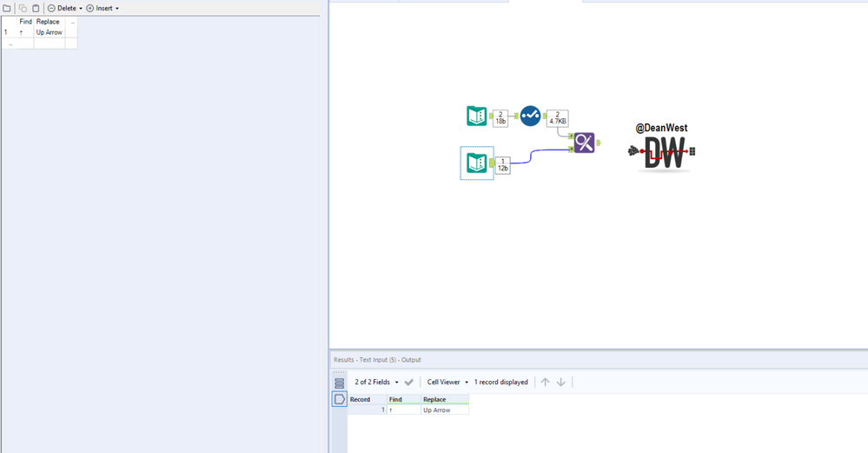Screen dimensions: 868x453
Task: Open the Cell Viewer dropdown
Action: (447, 382)
